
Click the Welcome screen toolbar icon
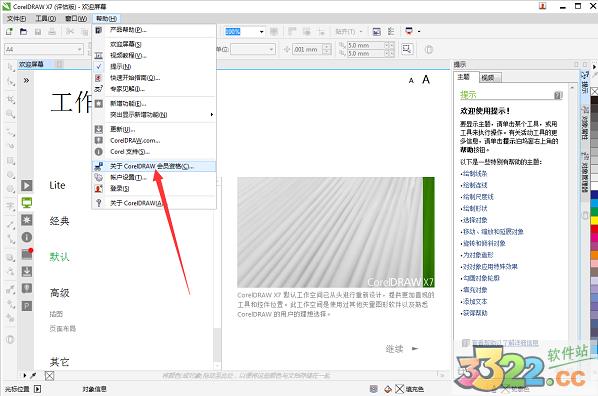[376, 32]
